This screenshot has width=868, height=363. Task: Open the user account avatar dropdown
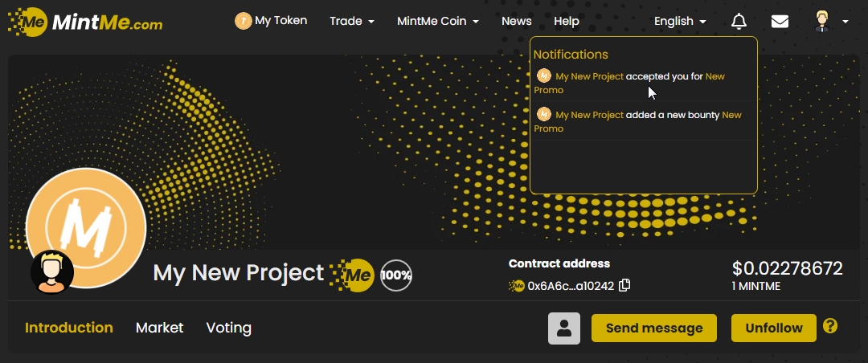point(830,22)
